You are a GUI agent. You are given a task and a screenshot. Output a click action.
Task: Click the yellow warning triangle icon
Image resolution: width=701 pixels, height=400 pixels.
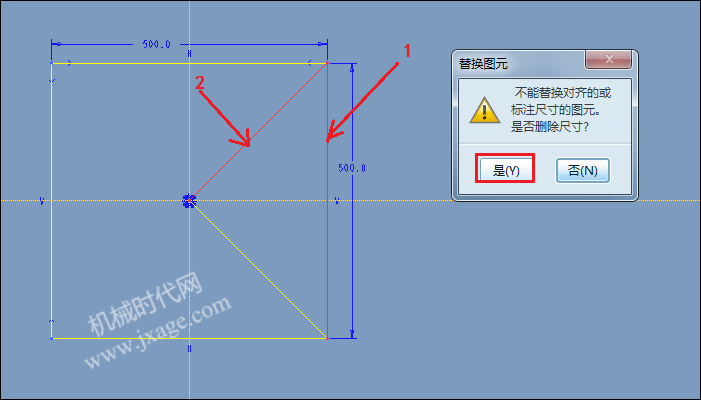click(485, 110)
